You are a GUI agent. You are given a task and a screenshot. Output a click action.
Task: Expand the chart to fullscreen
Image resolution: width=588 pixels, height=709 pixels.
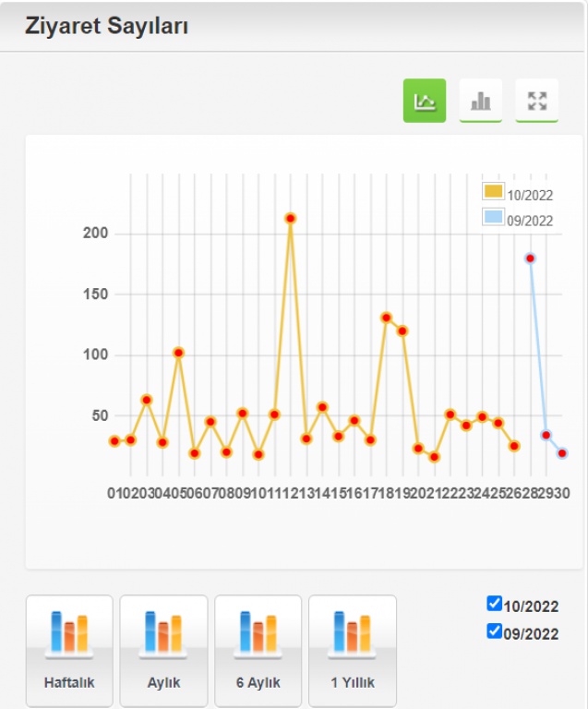pos(536,101)
